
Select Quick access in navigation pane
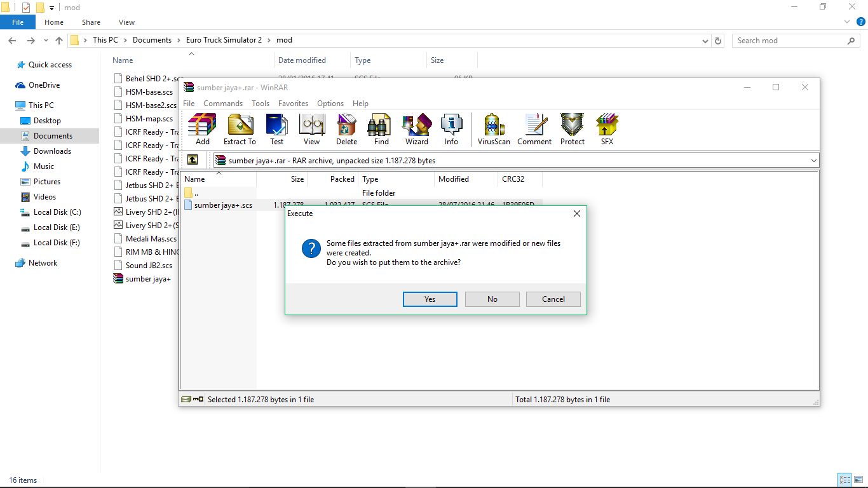point(50,65)
